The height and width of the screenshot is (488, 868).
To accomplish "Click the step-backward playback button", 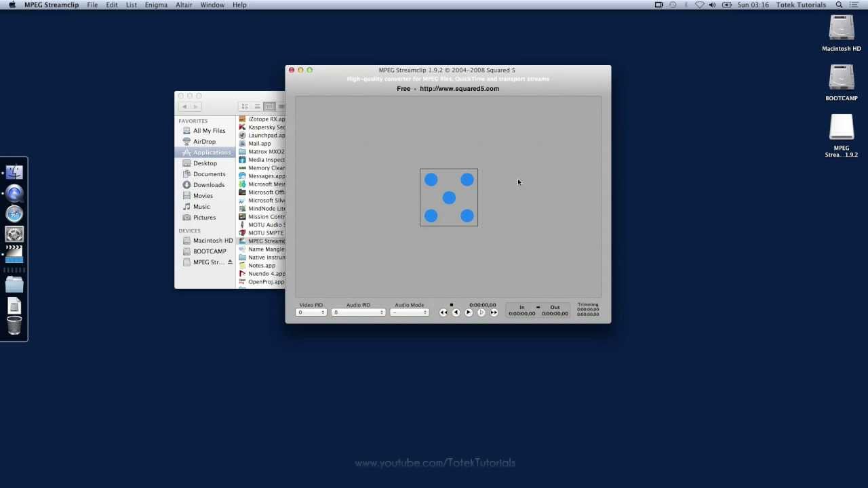I will (x=456, y=312).
